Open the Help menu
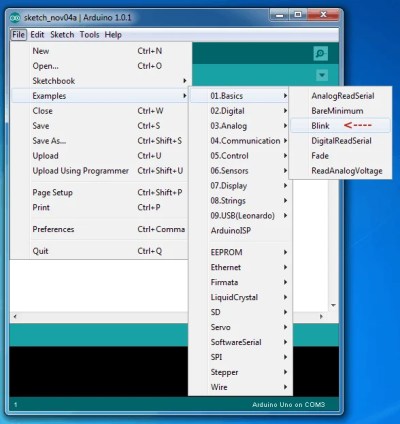The width and height of the screenshot is (400, 424). click(113, 35)
